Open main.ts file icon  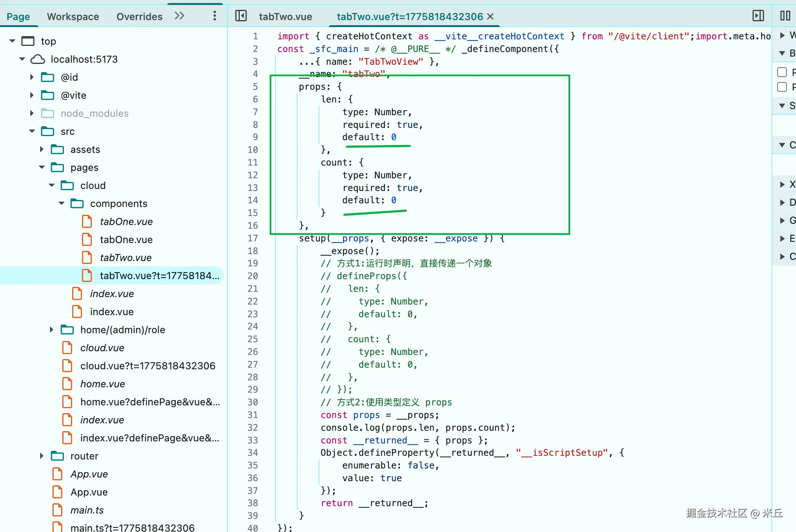pos(57,510)
